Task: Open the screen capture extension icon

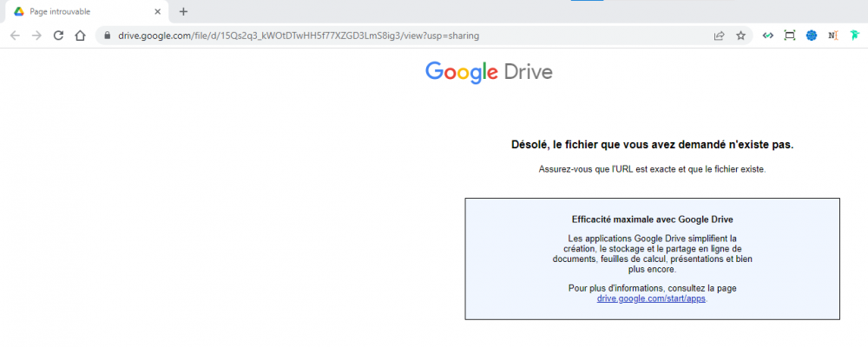Action: (789, 36)
